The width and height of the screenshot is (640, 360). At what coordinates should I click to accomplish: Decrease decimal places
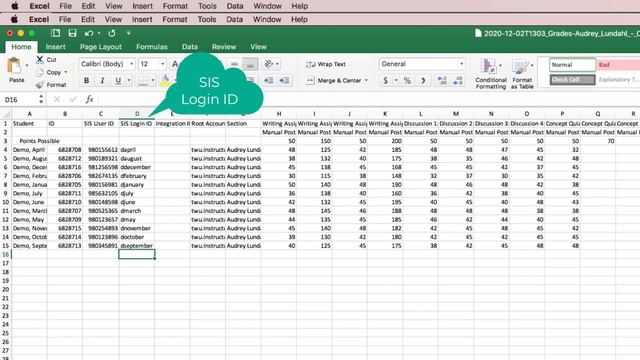click(458, 80)
